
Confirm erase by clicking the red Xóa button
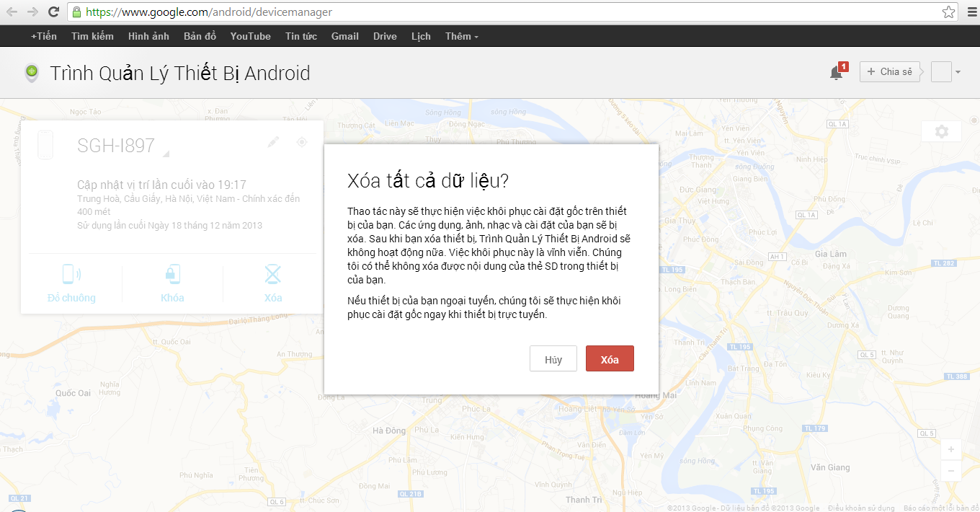[610, 358]
